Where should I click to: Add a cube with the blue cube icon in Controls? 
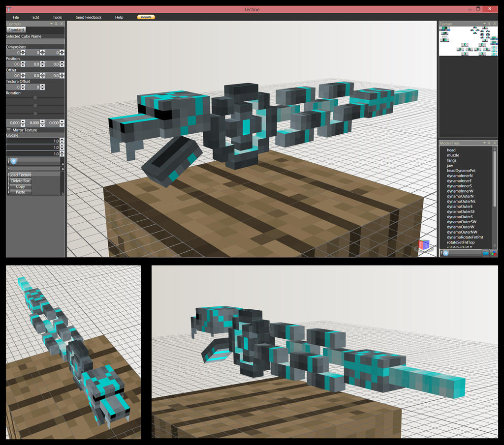pos(13,161)
